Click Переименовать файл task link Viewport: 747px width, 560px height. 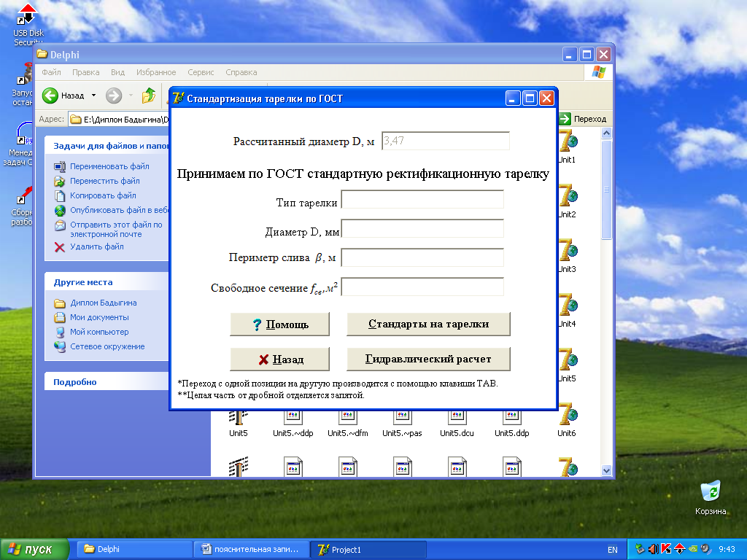point(109,167)
